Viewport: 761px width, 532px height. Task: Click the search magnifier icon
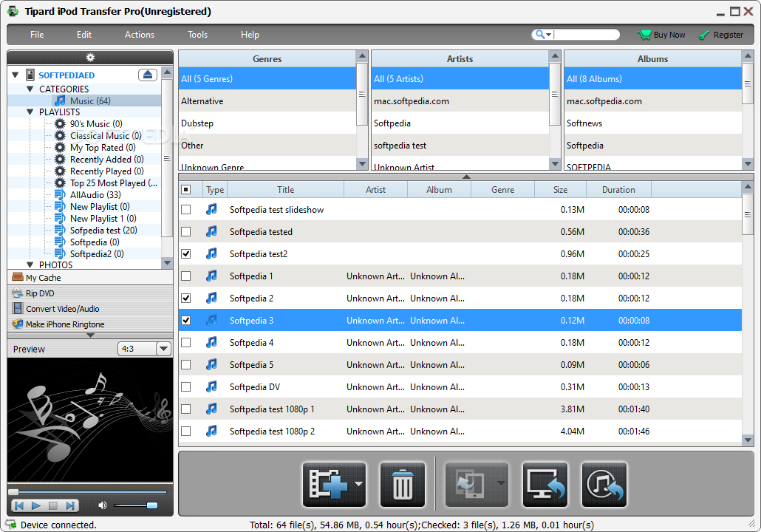pos(539,35)
